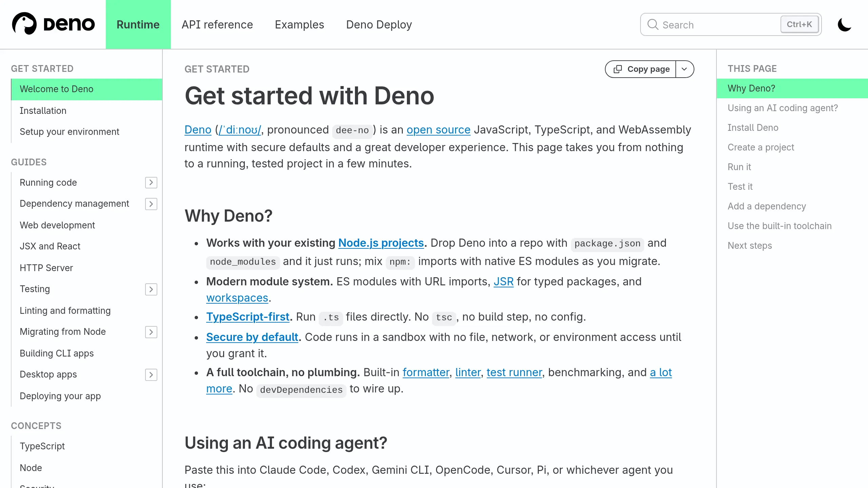Screen dimensions: 868x488
Task: Follow the Deno link in intro paragraph
Action: click(198, 130)
